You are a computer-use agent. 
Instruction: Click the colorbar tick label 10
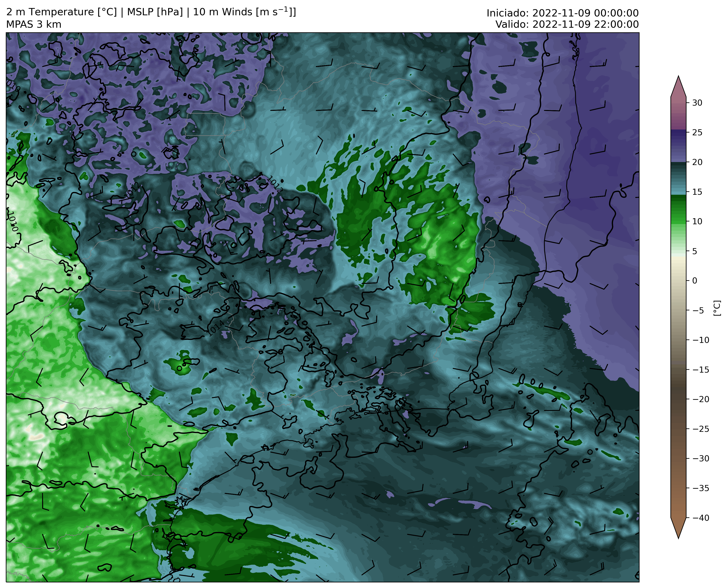click(697, 221)
